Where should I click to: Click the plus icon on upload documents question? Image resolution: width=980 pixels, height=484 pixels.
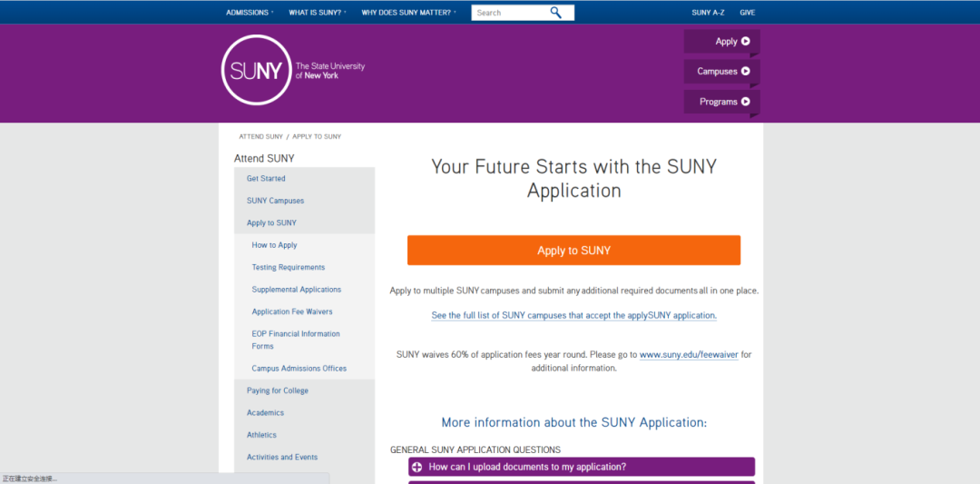coord(416,467)
